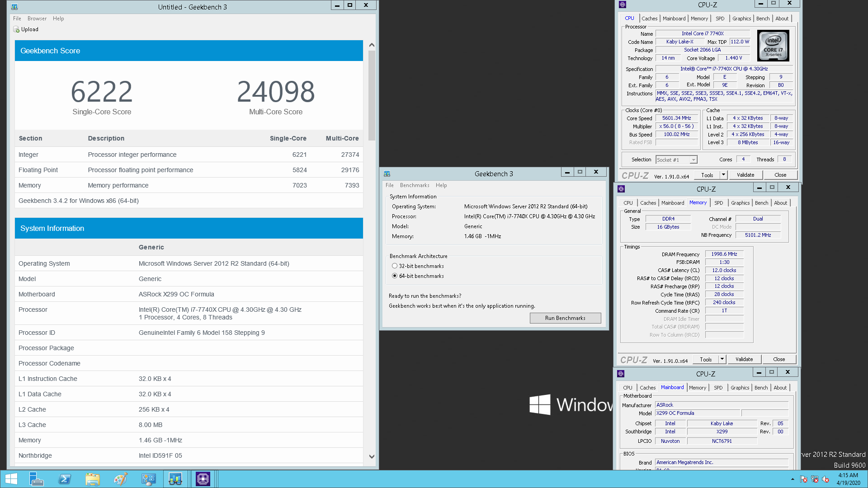Screen dimensions: 868x488
Task: Open CPU tab in Memory CPU-Z window
Action: (x=628, y=203)
